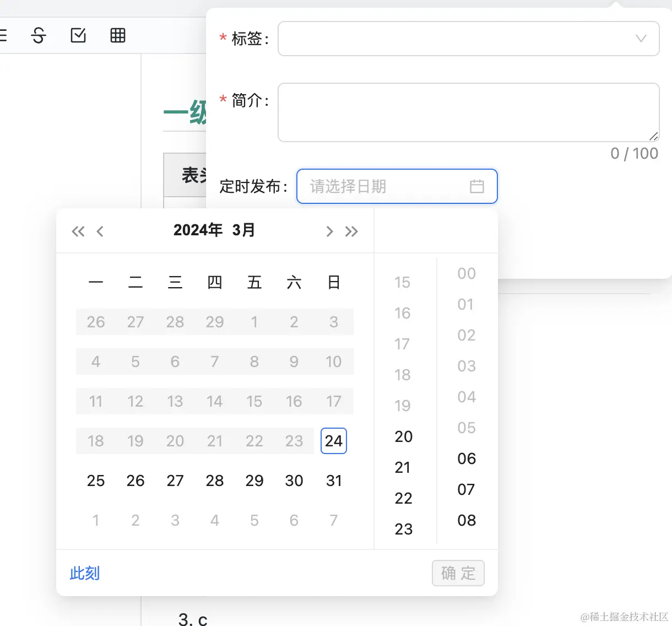The width and height of the screenshot is (672, 626).
Task: Select March 26 in the calendar
Action: point(136,481)
